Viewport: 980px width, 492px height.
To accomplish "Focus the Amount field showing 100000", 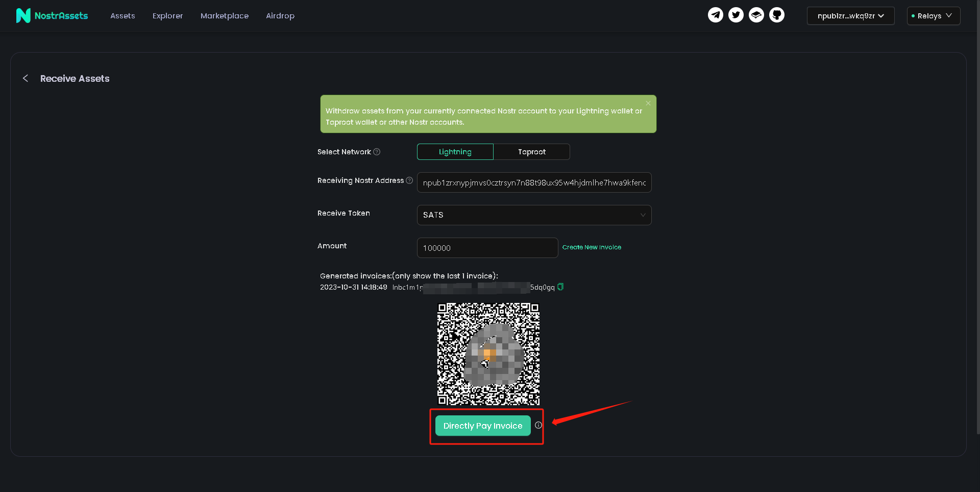I will [x=487, y=248].
